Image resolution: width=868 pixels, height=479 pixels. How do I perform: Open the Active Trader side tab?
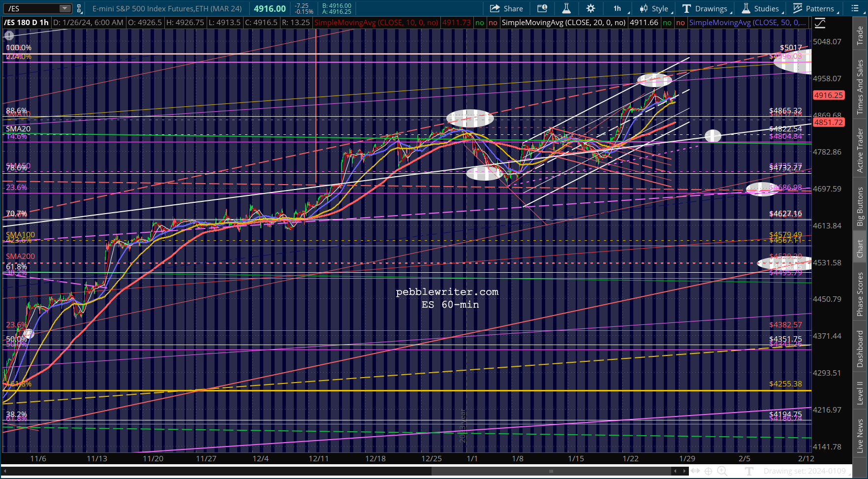[x=860, y=150]
